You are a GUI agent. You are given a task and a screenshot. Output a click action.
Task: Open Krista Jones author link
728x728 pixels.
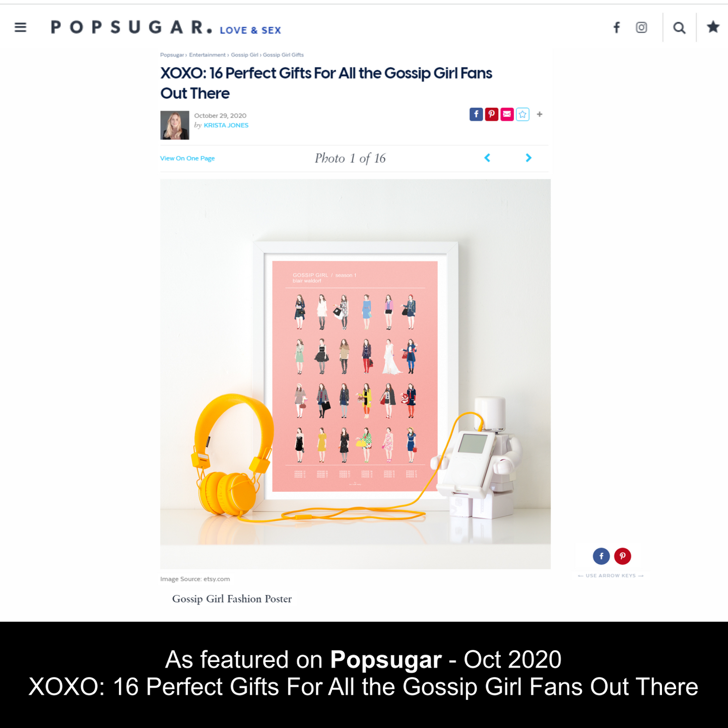(x=226, y=125)
